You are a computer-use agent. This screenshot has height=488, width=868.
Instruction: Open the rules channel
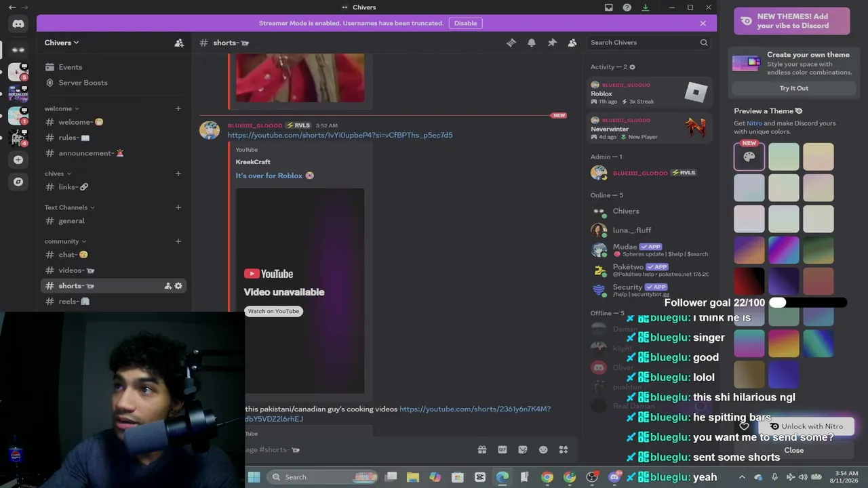point(113,138)
